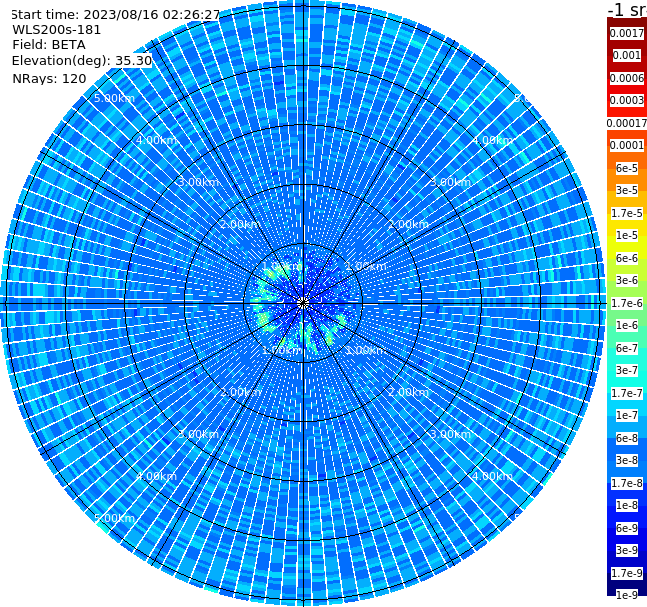This screenshot has height=607, width=647.
Task: Click the NRays: 120 label
Action: (x=49, y=78)
